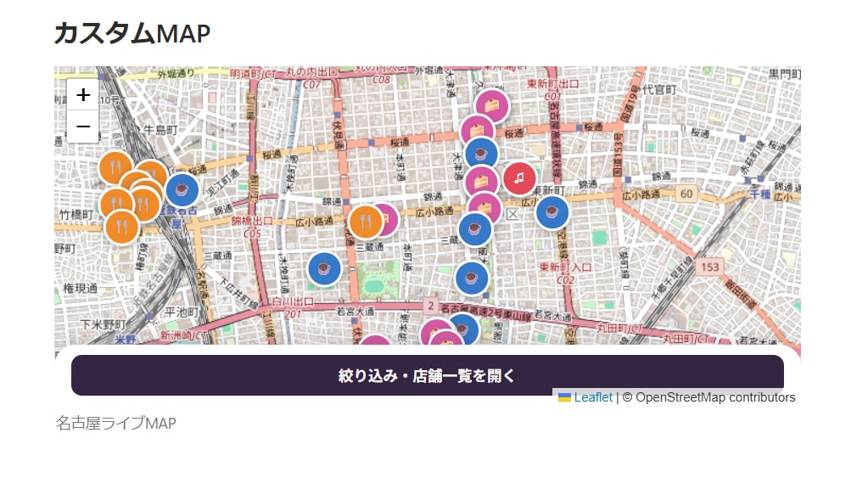Click the 名古屋ライブMAP caption
This screenshot has height=478, width=868.
pos(115,423)
